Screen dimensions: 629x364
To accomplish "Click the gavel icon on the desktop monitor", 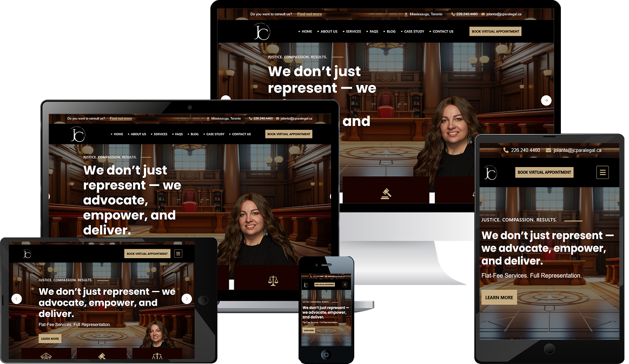I will pos(386,194).
